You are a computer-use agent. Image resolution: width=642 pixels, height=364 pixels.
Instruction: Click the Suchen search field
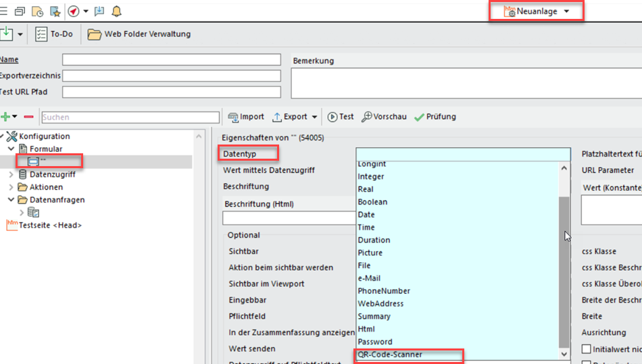[x=120, y=118]
